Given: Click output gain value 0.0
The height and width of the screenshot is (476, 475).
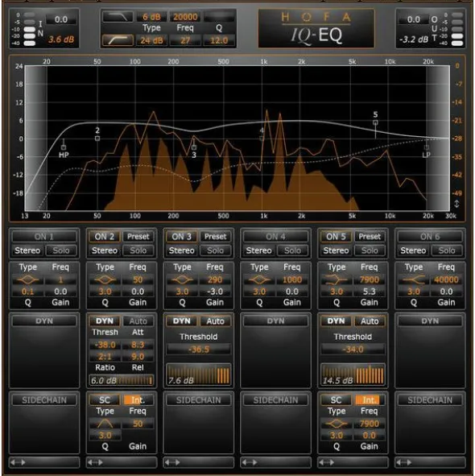Looking at the screenshot, I should pyautogui.click(x=413, y=19).
